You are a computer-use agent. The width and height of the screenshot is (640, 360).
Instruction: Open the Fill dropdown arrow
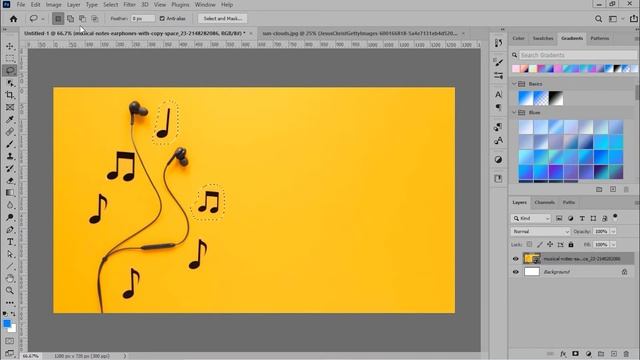[x=613, y=244]
